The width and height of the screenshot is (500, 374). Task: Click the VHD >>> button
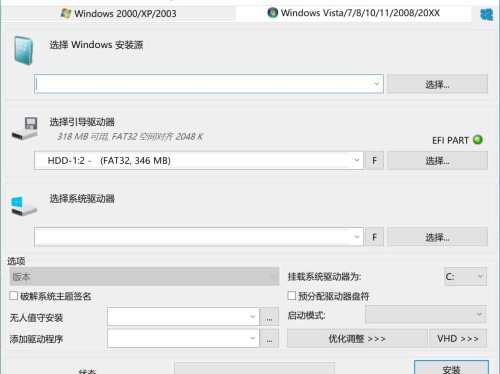tap(458, 339)
